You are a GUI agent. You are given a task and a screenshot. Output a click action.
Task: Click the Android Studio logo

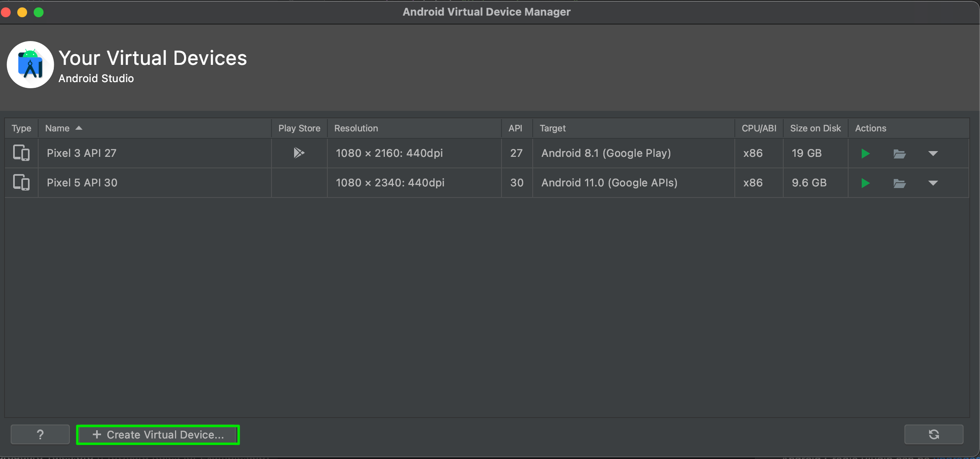click(x=30, y=64)
